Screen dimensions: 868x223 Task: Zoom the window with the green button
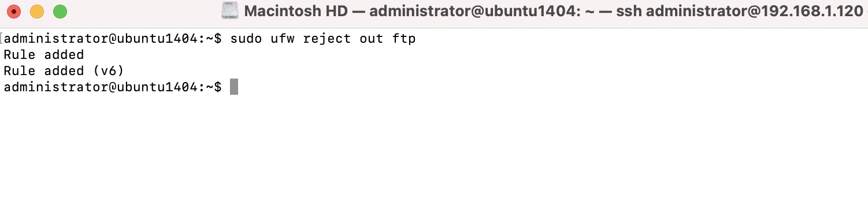[x=60, y=11]
